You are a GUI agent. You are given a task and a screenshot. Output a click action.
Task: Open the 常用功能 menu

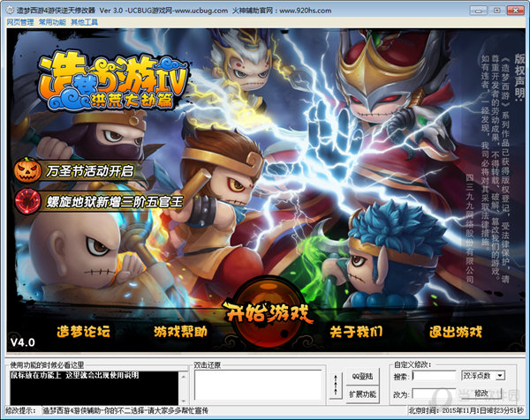[x=52, y=22]
